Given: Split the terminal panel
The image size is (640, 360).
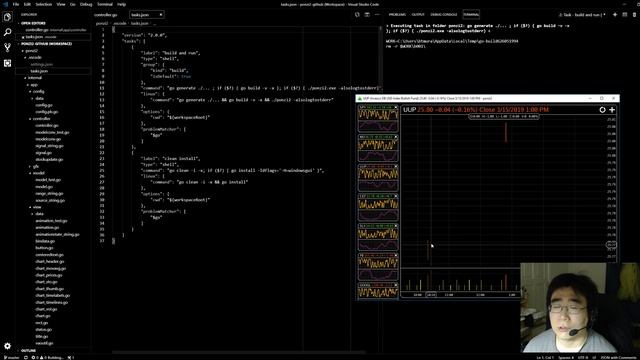Looking at the screenshot, I should [624, 15].
